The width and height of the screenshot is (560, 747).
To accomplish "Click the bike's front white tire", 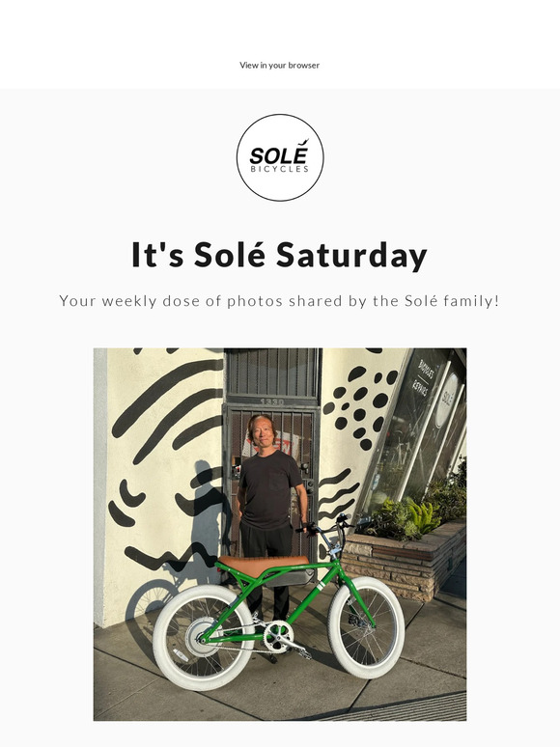I will (366, 627).
